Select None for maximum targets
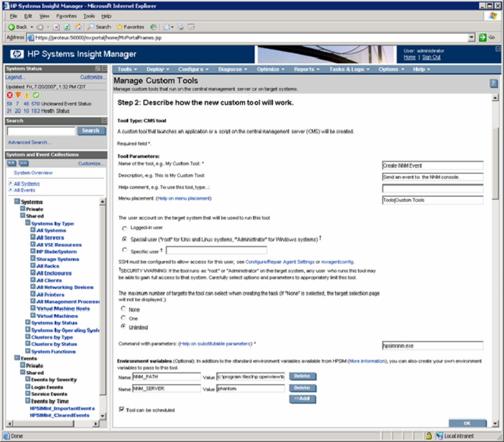Screen dimensions: 504x442 click(123, 308)
